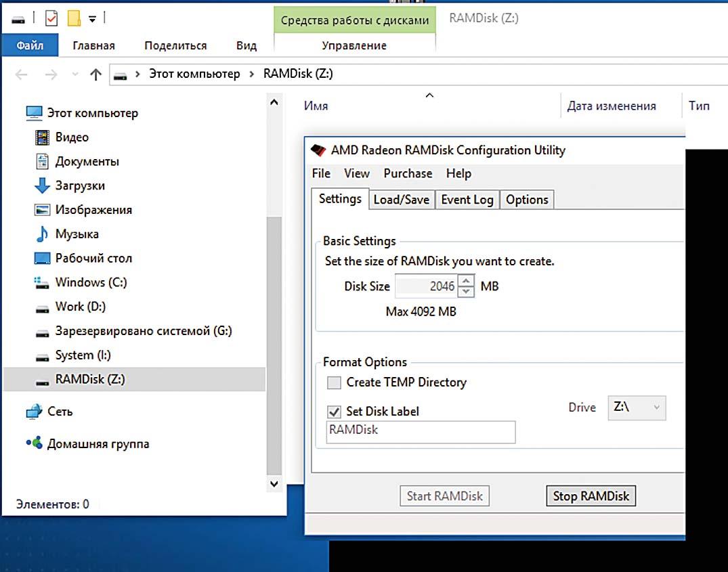Switch to the Load/Save tab
Image resolution: width=728 pixels, height=572 pixels.
(401, 200)
